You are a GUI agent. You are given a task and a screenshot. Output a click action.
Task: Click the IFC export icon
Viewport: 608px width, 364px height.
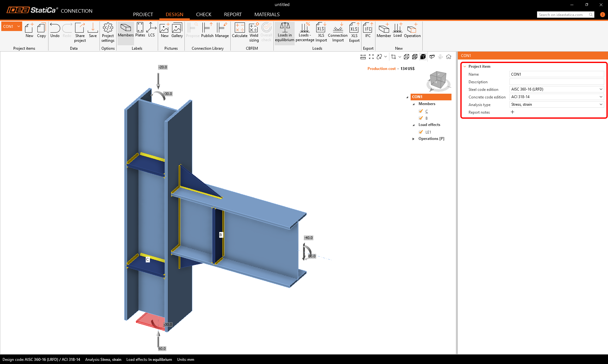click(368, 30)
